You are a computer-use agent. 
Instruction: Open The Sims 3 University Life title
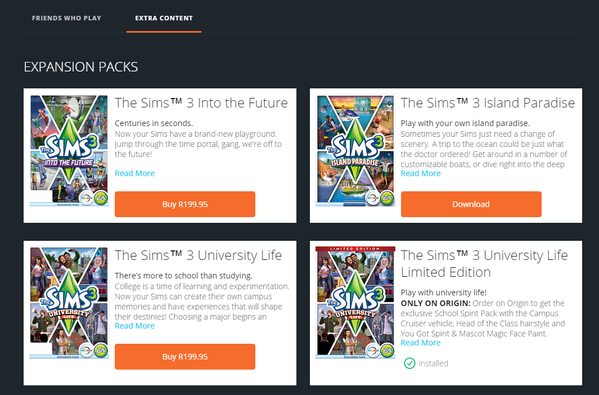tap(199, 255)
